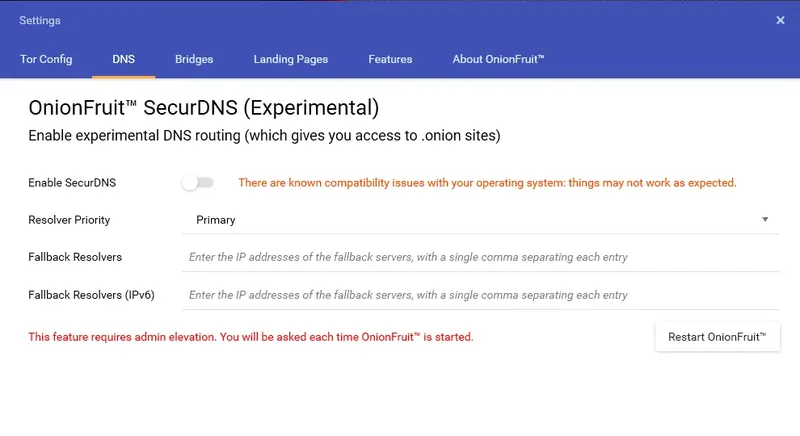Image resolution: width=800 pixels, height=436 pixels.
Task: Select the DNS tab
Action: point(124,60)
